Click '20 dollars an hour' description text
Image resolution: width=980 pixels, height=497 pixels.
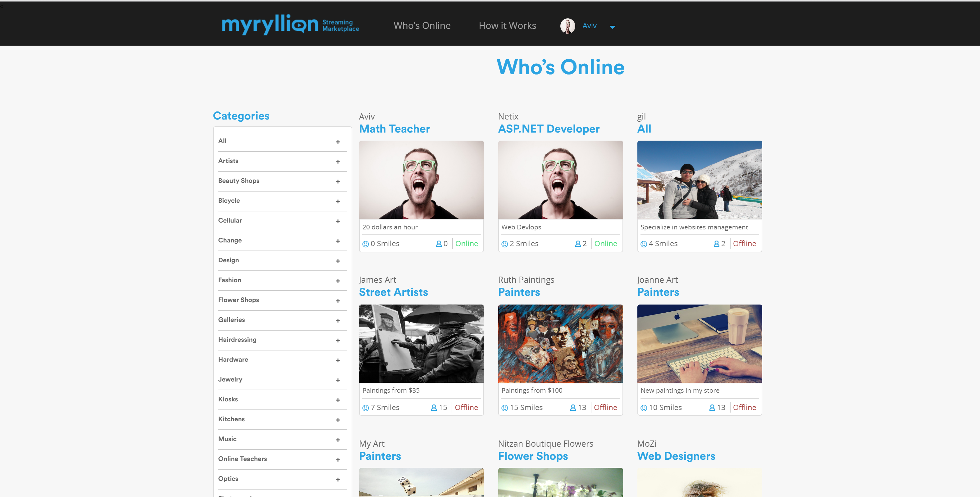pyautogui.click(x=390, y=227)
